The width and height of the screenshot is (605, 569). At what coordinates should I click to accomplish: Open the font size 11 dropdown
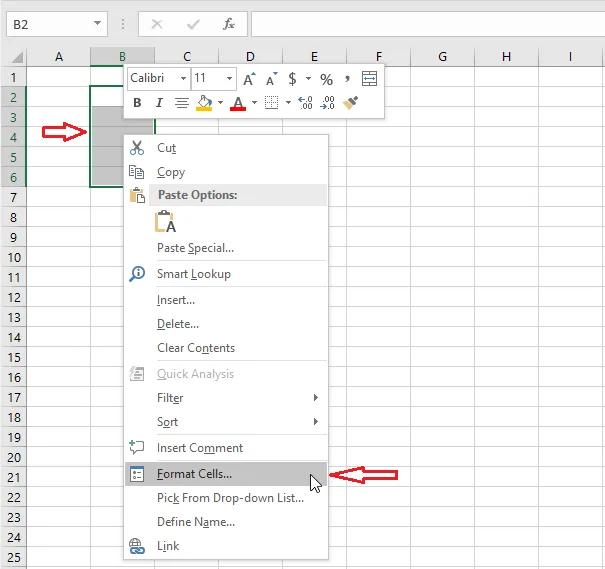[229, 79]
